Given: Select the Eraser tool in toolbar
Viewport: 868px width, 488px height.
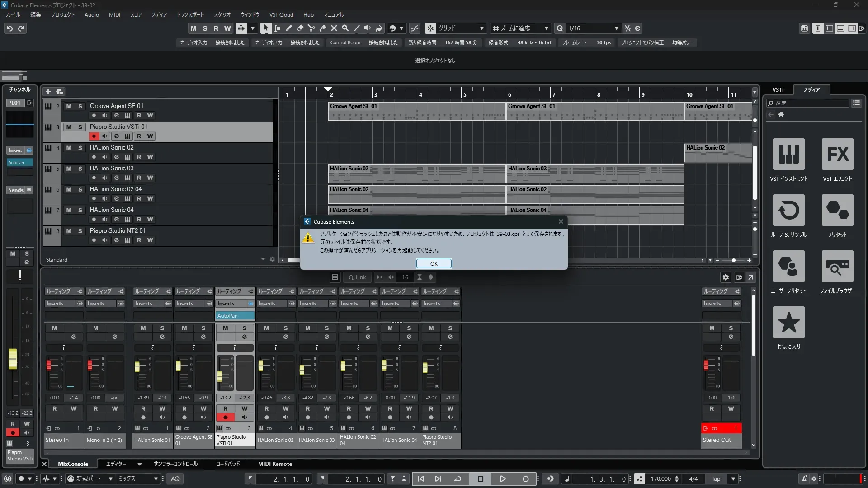Looking at the screenshot, I should [x=300, y=28].
